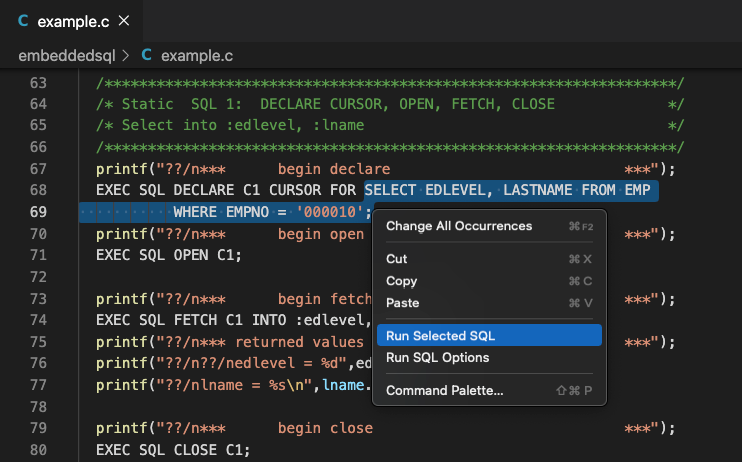Select Change All Occurrences
Image resolution: width=742 pixels, height=462 pixels.
click(x=489, y=226)
